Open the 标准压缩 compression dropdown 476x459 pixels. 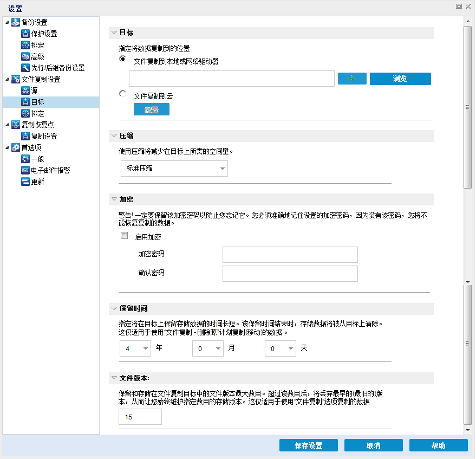point(173,169)
